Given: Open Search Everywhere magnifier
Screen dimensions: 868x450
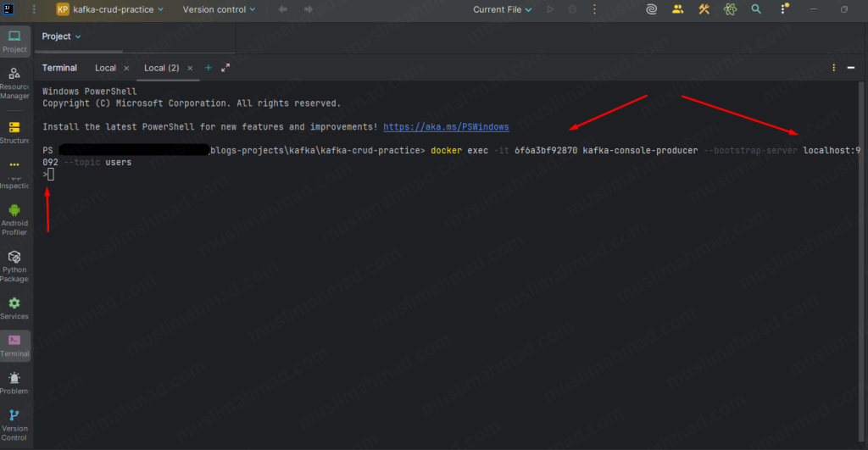Looking at the screenshot, I should click(x=756, y=9).
